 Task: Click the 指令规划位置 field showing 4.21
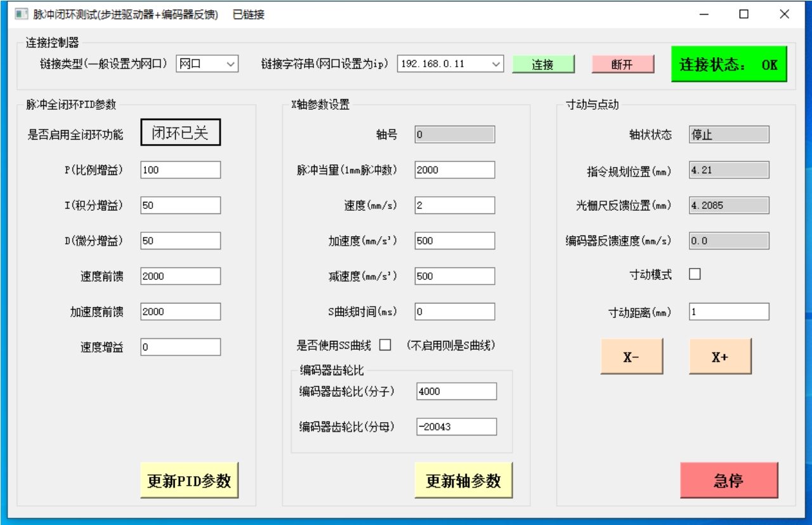tap(730, 170)
